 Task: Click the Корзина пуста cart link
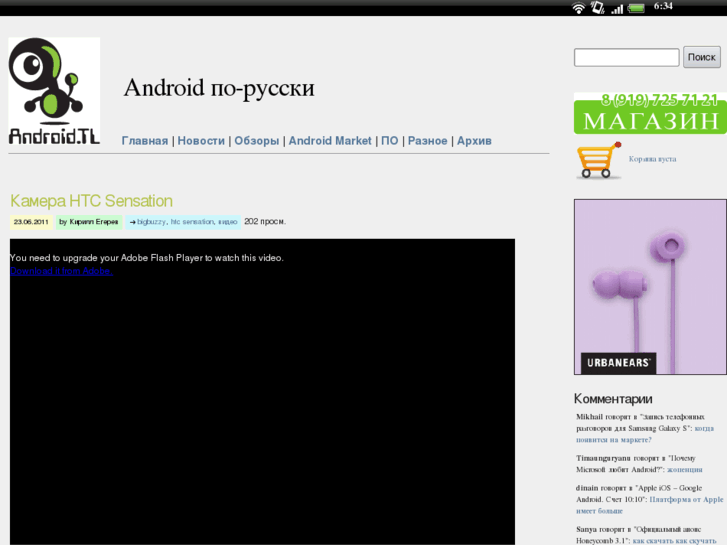652,159
